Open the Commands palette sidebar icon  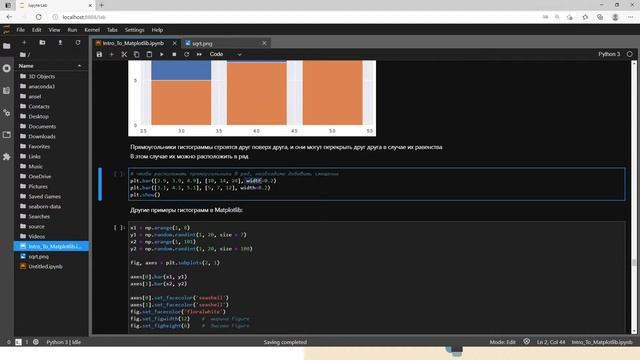[x=7, y=90]
